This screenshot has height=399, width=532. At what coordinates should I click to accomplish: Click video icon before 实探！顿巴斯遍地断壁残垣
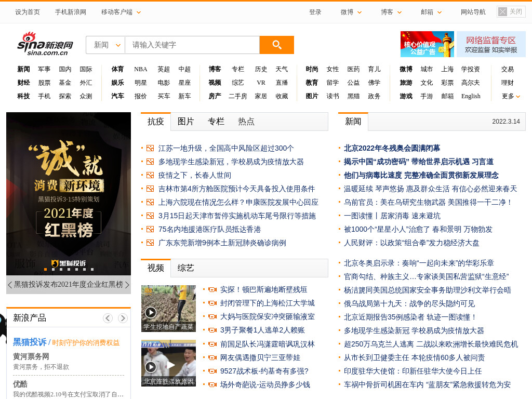click(x=212, y=289)
